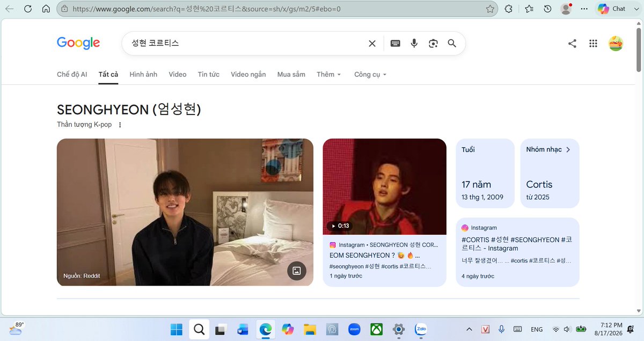The image size is (644, 341).
Task: Open more options beside Thần tượng K-pop
Action: (x=120, y=125)
